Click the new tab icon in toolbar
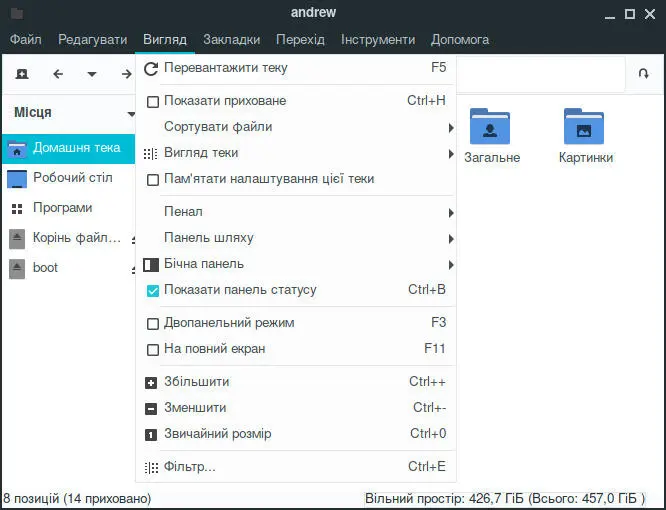Viewport: 666px width, 510px height. tap(22, 74)
